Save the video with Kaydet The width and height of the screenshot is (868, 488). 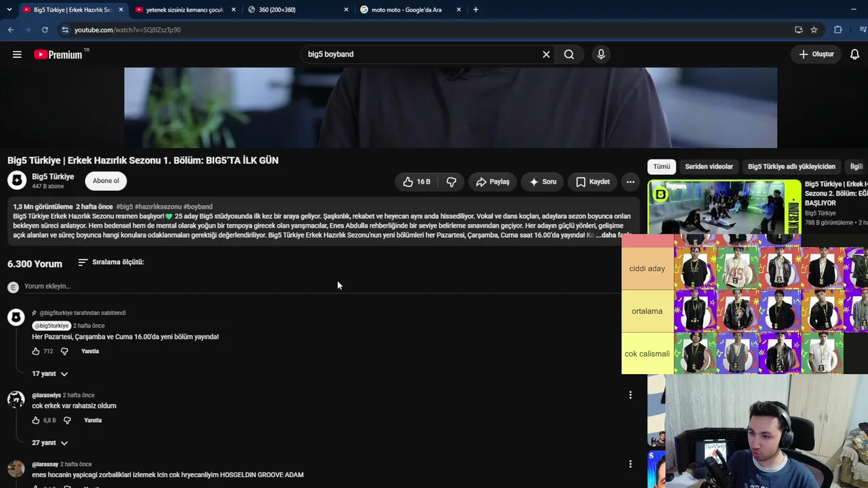(x=593, y=182)
